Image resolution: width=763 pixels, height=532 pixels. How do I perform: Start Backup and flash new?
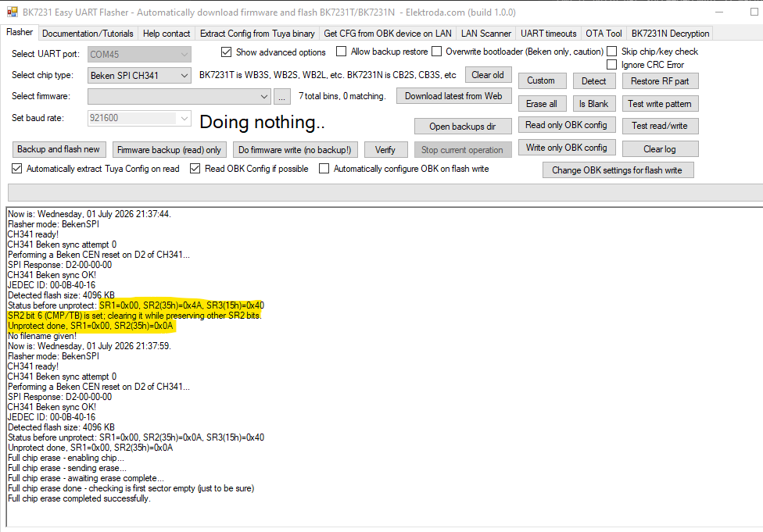(59, 149)
